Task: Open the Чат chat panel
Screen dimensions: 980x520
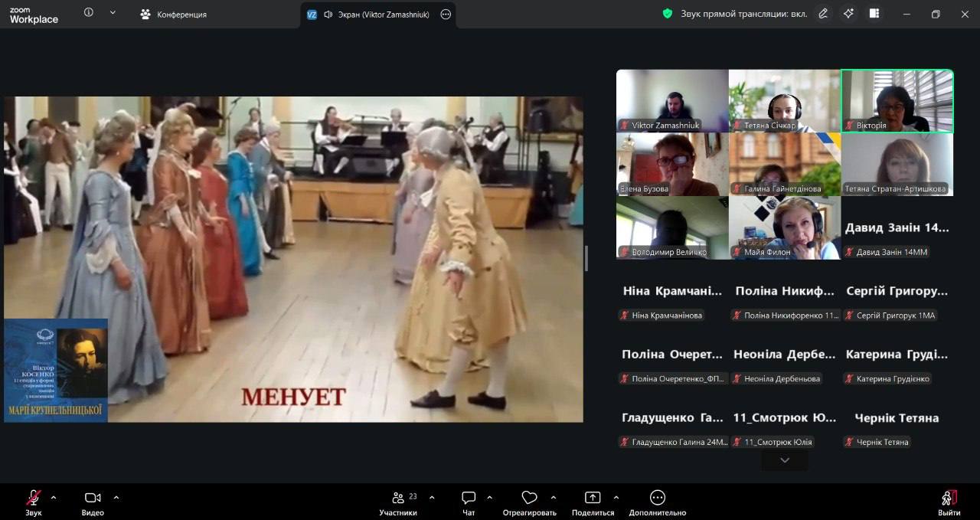Action: pos(469,499)
